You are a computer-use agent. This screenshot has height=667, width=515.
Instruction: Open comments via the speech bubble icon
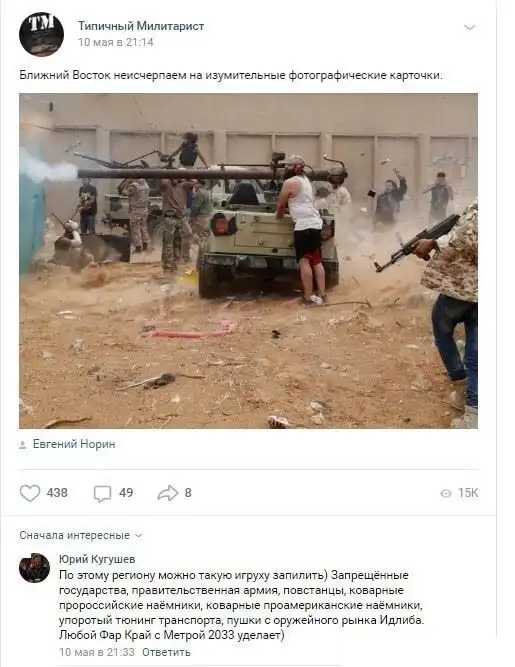(x=102, y=493)
